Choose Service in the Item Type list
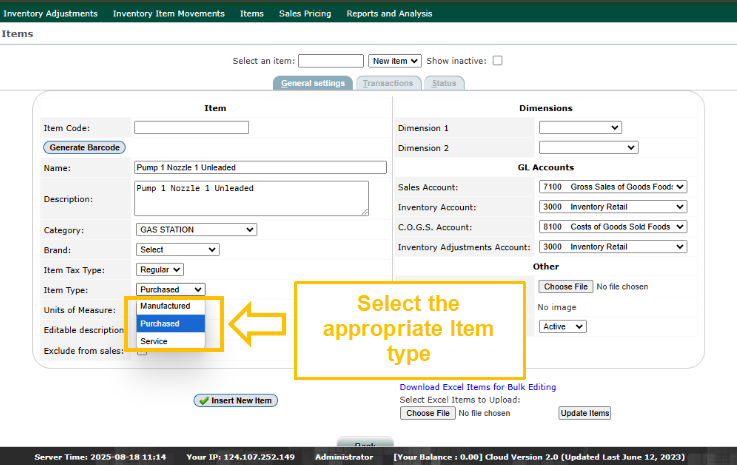Image resolution: width=737 pixels, height=465 pixels. point(171,341)
